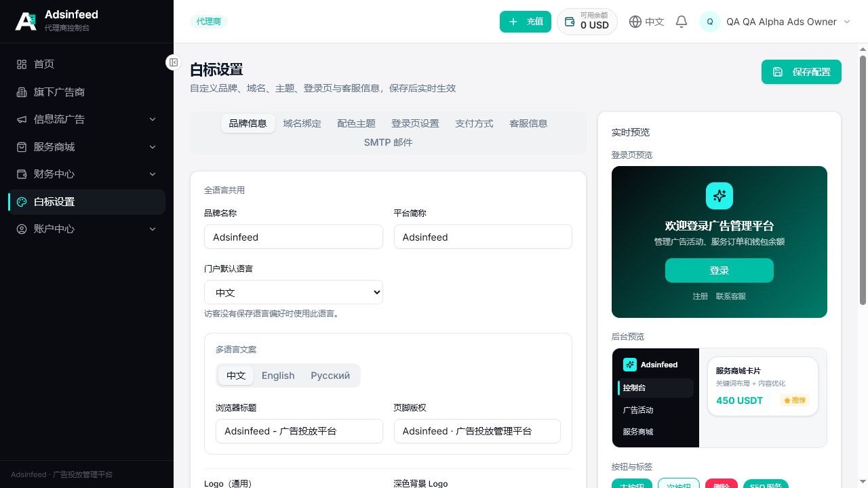
Task: Open the 中文 language switcher
Action: (646, 22)
